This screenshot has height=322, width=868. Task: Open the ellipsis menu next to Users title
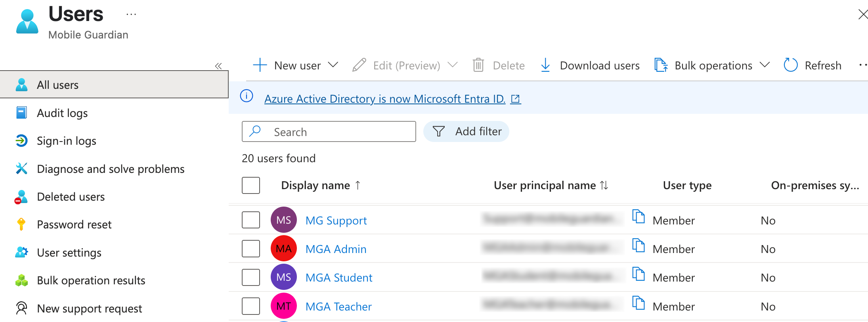131,15
